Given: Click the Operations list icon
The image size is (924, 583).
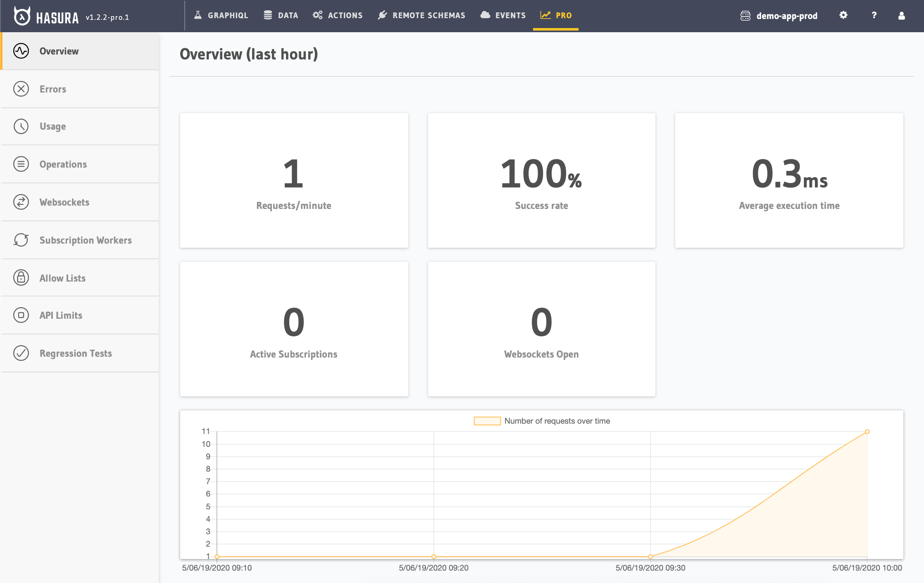Looking at the screenshot, I should click(21, 164).
